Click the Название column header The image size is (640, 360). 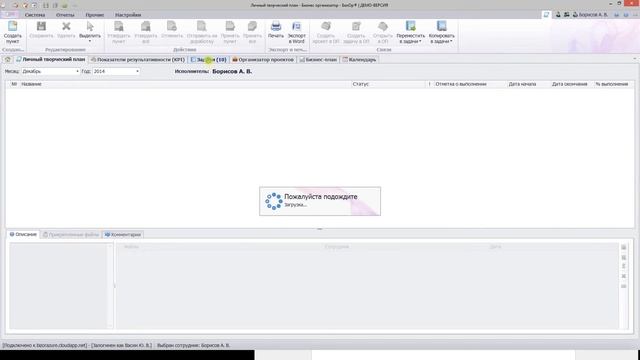[x=186, y=84]
